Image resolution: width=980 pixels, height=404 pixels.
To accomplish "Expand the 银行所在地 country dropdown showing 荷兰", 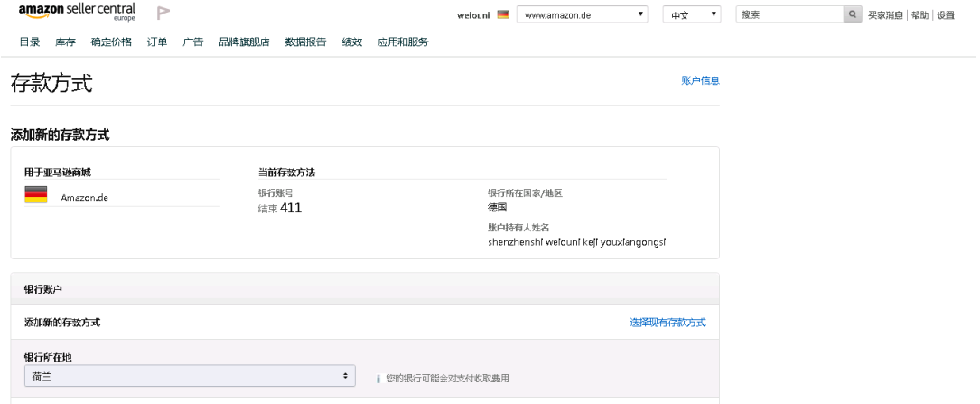I will [x=190, y=376].
